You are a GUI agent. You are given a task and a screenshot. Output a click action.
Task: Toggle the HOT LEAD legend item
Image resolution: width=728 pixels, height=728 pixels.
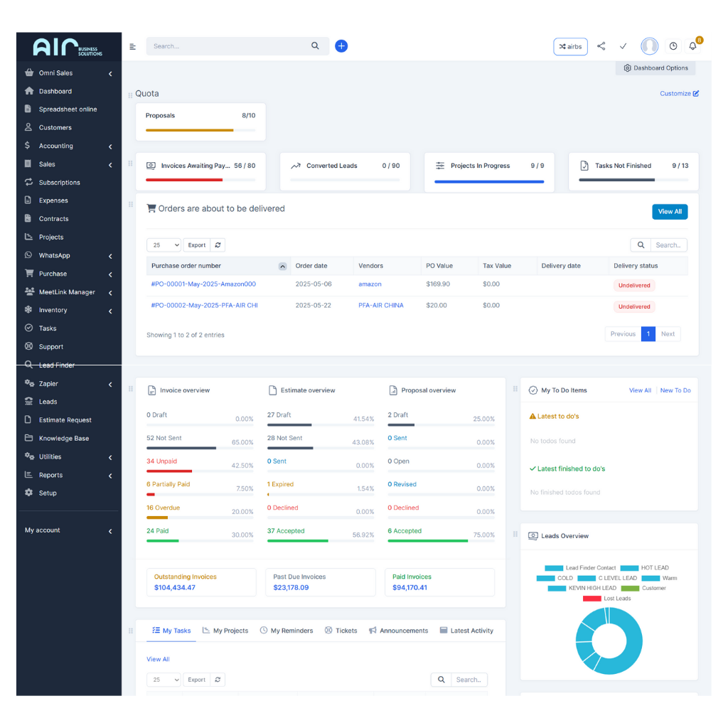[x=644, y=568]
